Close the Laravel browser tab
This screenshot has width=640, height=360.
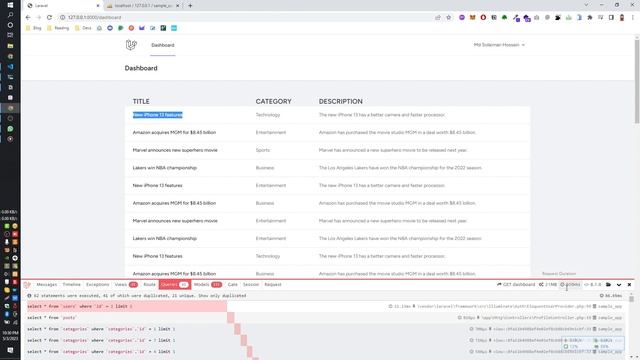point(98,6)
